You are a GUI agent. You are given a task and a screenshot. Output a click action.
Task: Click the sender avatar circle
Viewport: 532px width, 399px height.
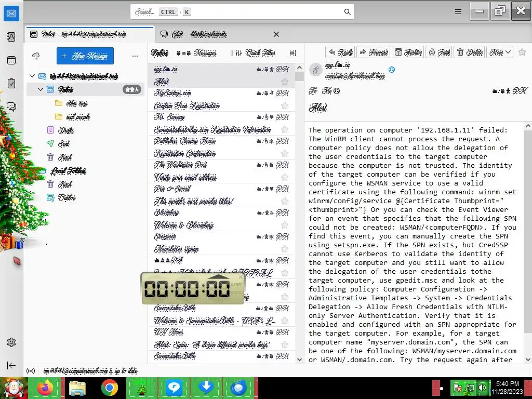click(x=315, y=70)
